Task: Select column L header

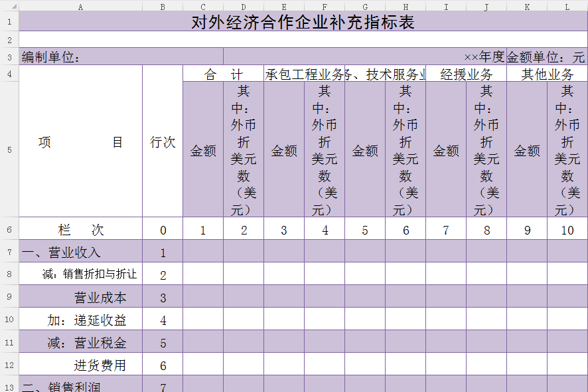Action: (567, 7)
